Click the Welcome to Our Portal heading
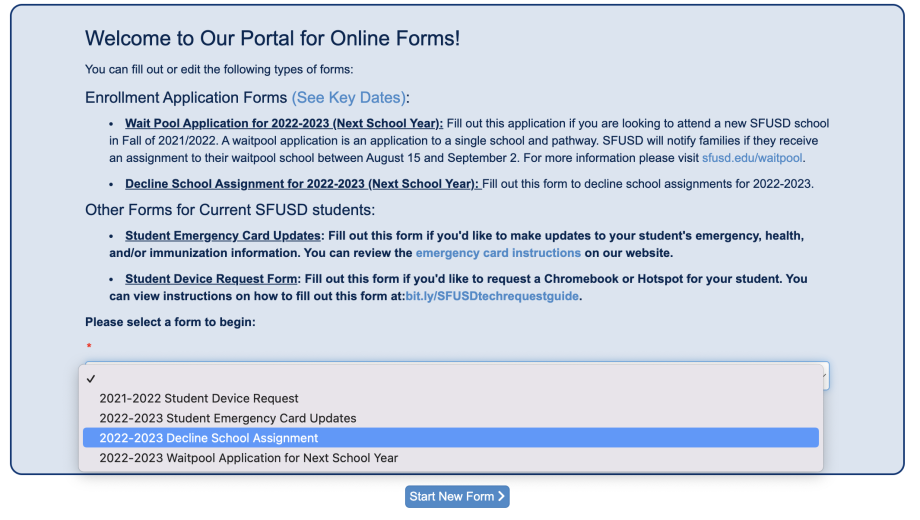Viewport: 920px width, 520px height. pos(272,39)
